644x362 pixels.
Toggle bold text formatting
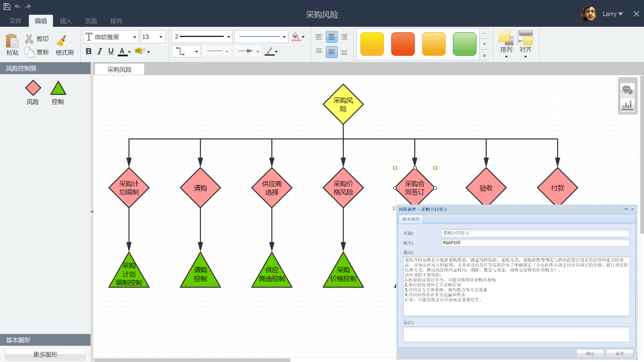point(89,51)
